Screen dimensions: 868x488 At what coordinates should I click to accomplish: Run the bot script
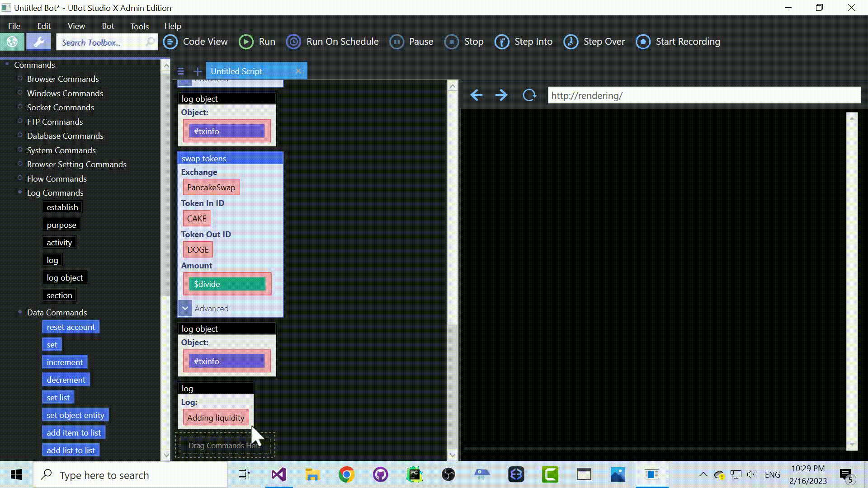click(x=257, y=42)
